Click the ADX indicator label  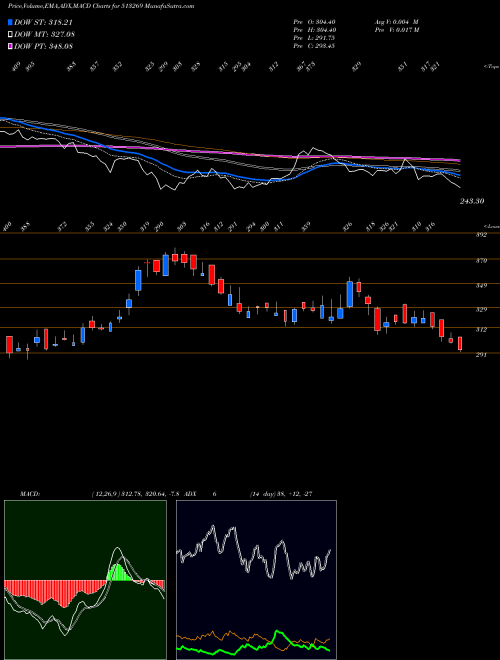tap(190, 494)
